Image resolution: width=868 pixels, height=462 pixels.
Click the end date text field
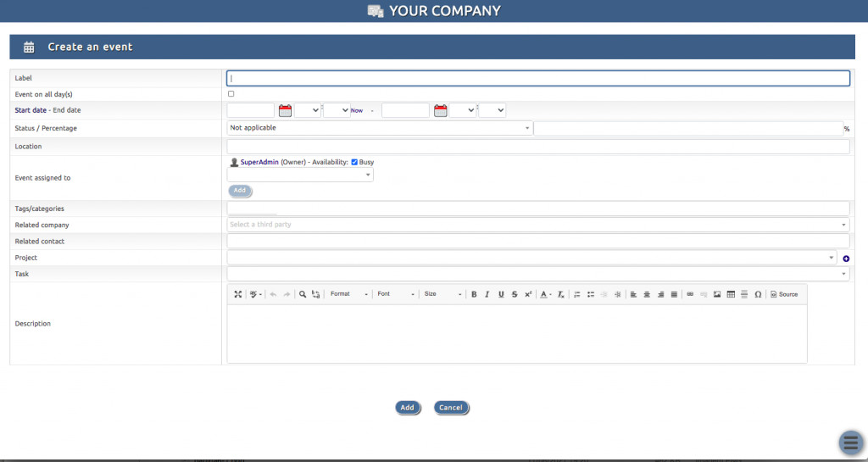click(406, 110)
